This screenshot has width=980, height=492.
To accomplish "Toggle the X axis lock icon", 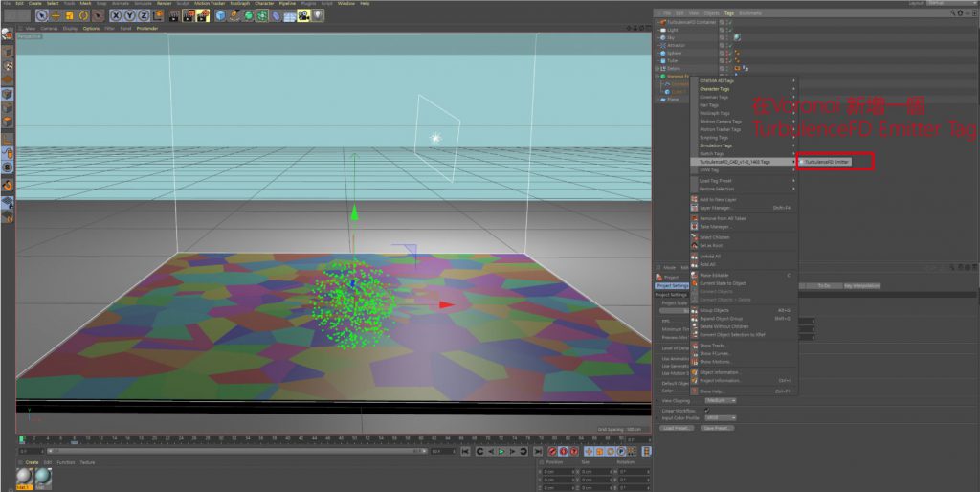I will point(116,15).
